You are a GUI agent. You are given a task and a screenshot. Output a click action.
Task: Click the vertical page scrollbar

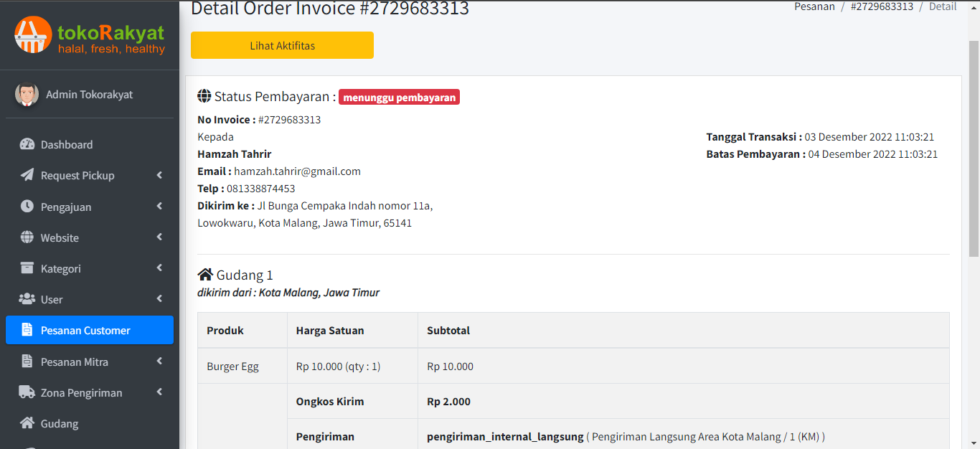(x=974, y=143)
